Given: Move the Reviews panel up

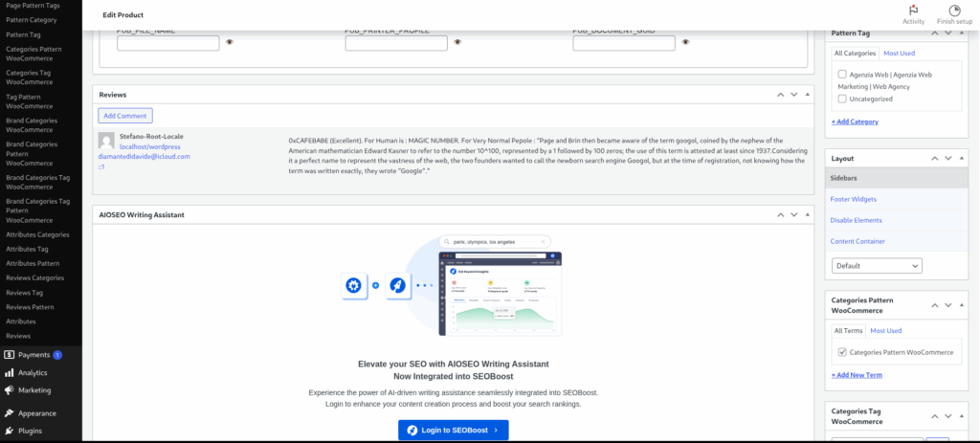Looking at the screenshot, I should point(780,95).
